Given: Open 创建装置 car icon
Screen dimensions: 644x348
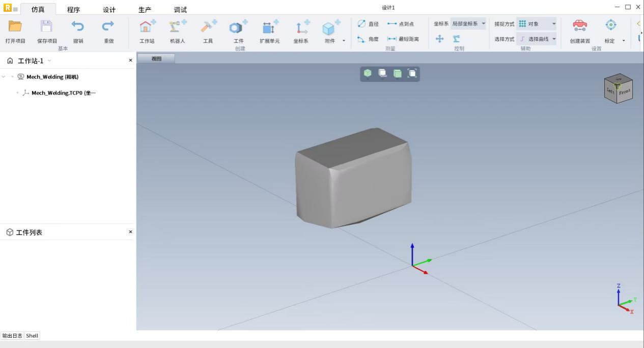Looking at the screenshot, I should tap(579, 25).
